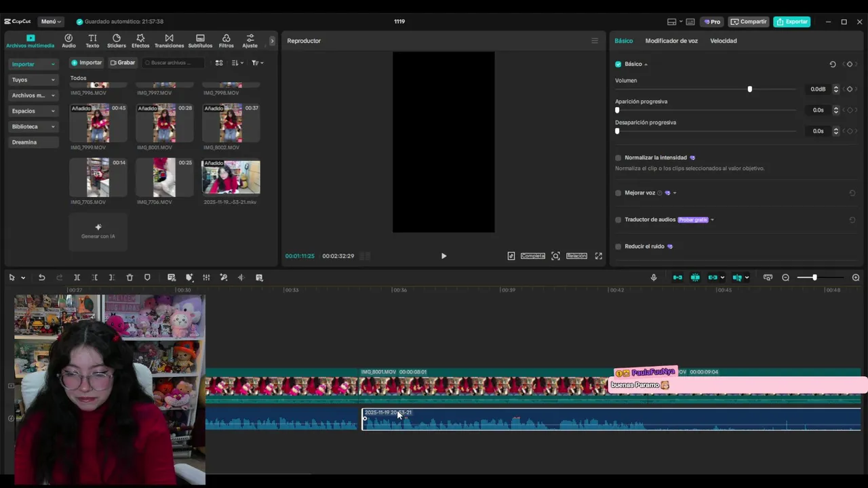
Task: Open Archivos multimedia tab
Action: tap(30, 41)
